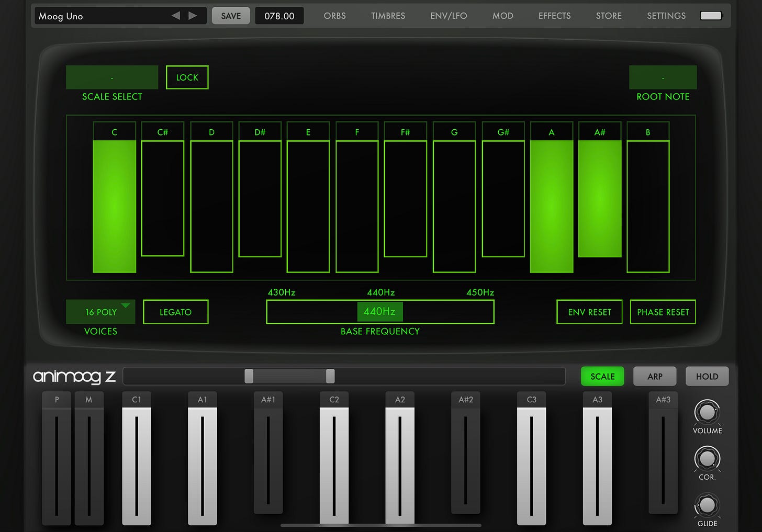
Task: Click the 450Hz frequency label
Action: 480,292
